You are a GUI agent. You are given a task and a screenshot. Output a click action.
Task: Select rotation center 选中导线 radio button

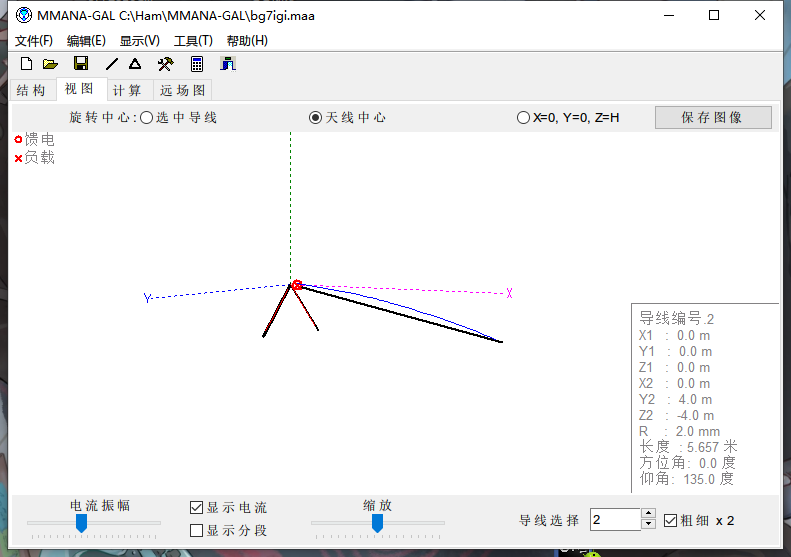pos(146,118)
